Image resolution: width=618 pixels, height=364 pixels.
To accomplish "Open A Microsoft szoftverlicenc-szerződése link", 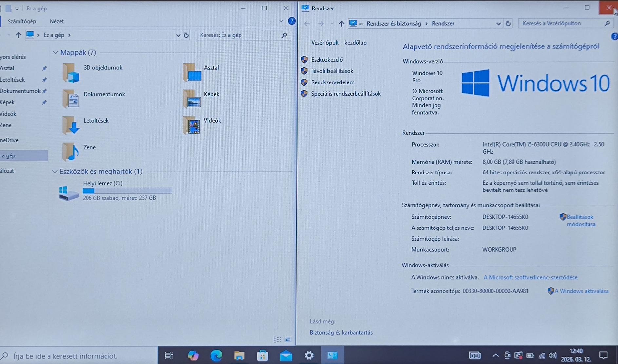I will [531, 277].
